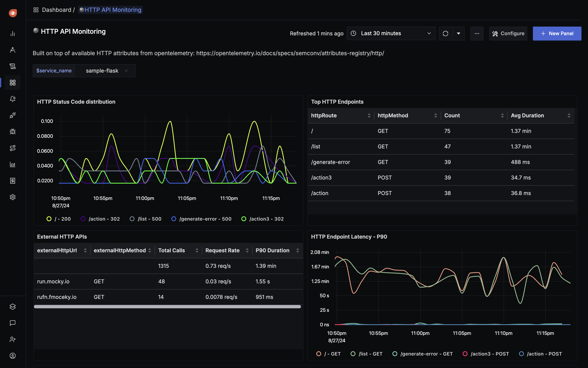Open the Logs scroll icon in sidebar
The height and width of the screenshot is (368, 588).
point(13,66)
